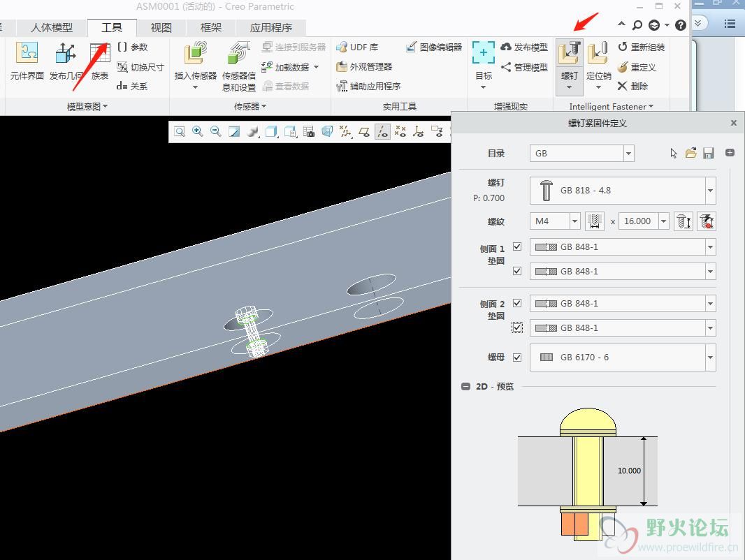Open the saved orientations cube icon
Viewport: 745px width, 560px height.
(290, 131)
